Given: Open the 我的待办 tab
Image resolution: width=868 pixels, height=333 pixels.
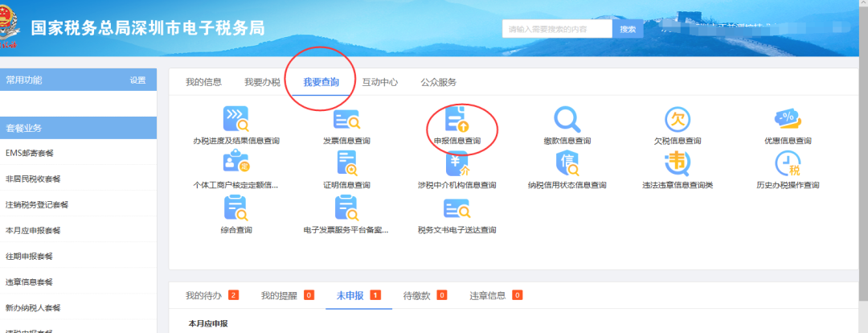Looking at the screenshot, I should 212,295.
